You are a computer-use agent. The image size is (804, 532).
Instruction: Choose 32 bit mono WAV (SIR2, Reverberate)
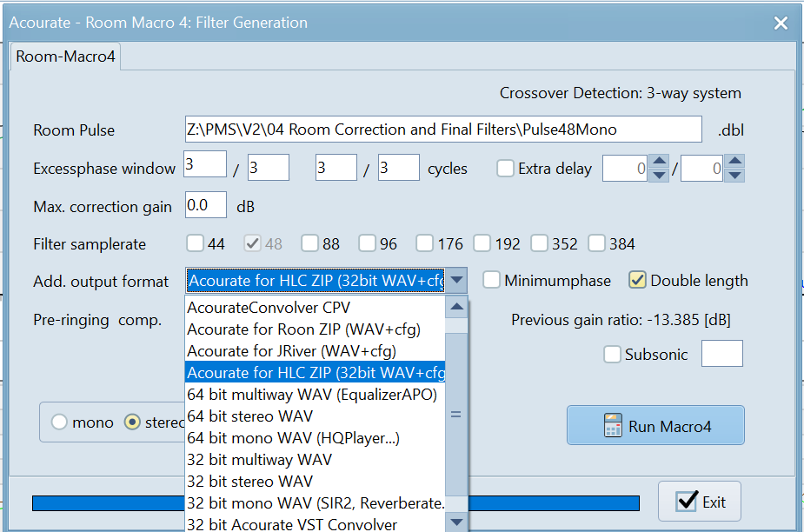pos(315,503)
